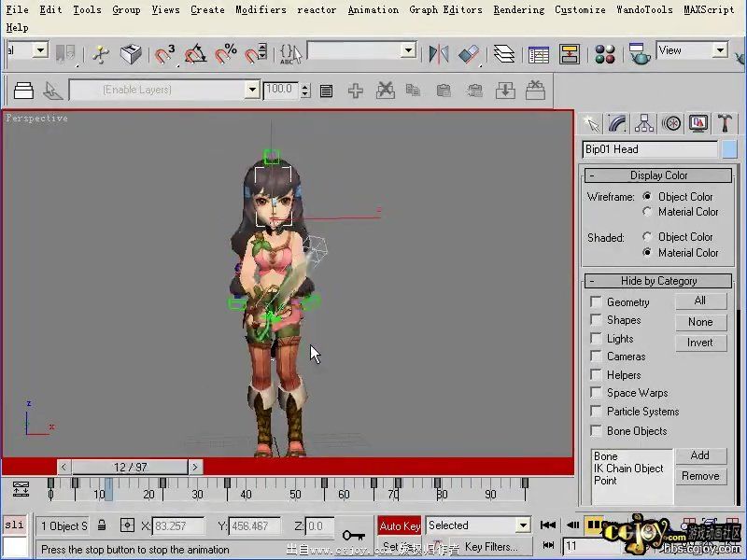Open layer properties list icon

(x=326, y=91)
